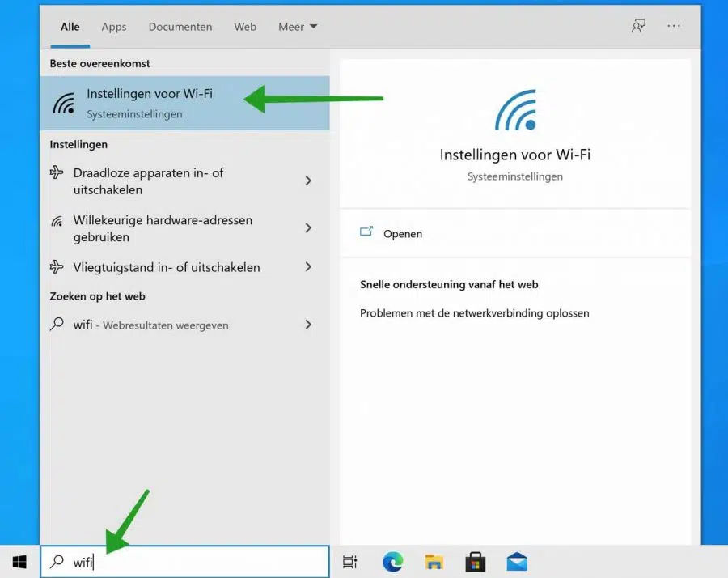Expand the Meer dropdown
Image resolution: width=728 pixels, height=578 pixels.
click(298, 27)
